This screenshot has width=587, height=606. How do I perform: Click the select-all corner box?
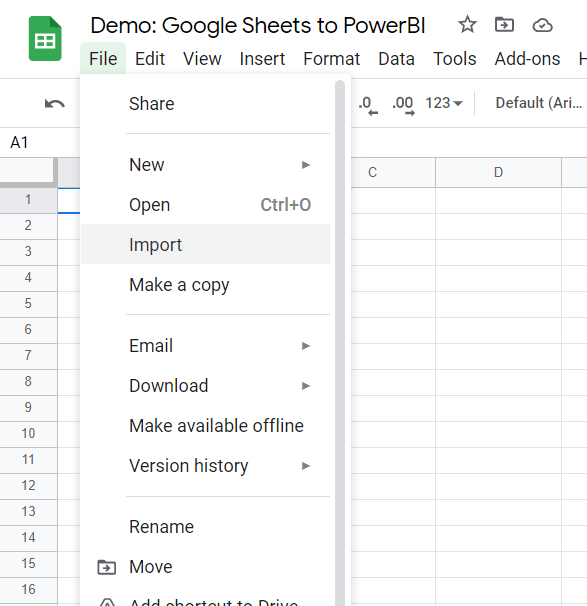29,172
